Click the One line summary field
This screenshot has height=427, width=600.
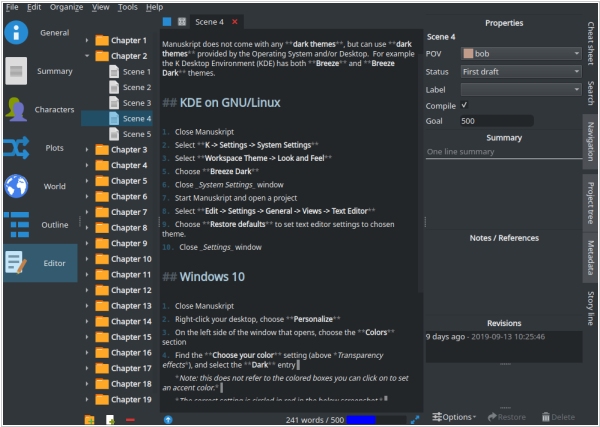click(x=503, y=152)
